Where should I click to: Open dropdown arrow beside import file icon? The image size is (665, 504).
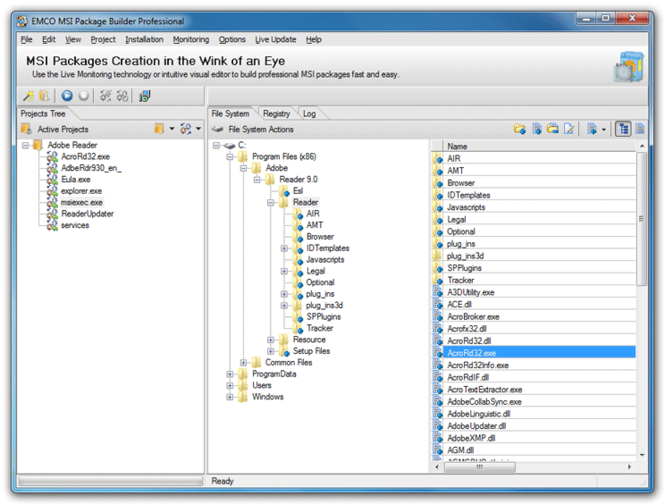point(604,129)
